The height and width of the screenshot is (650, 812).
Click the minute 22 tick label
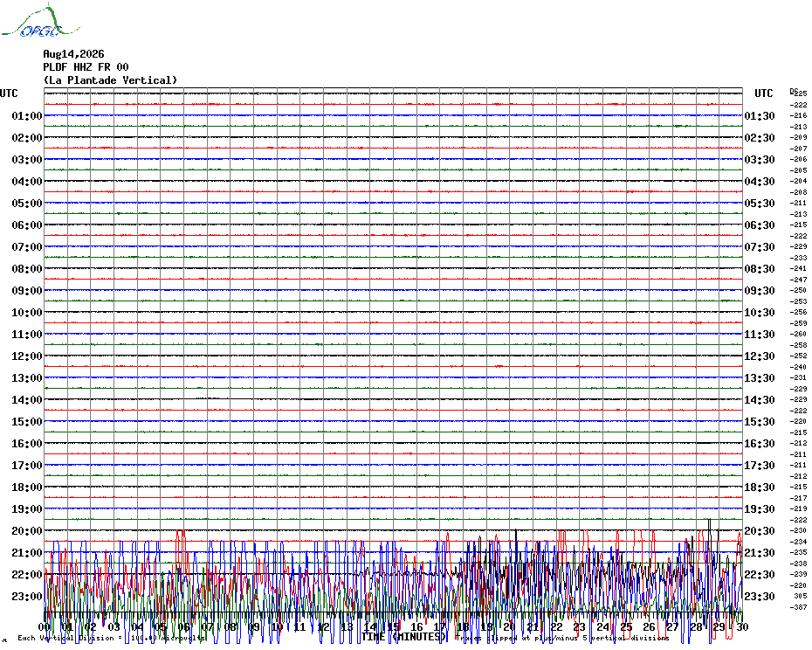point(556,626)
